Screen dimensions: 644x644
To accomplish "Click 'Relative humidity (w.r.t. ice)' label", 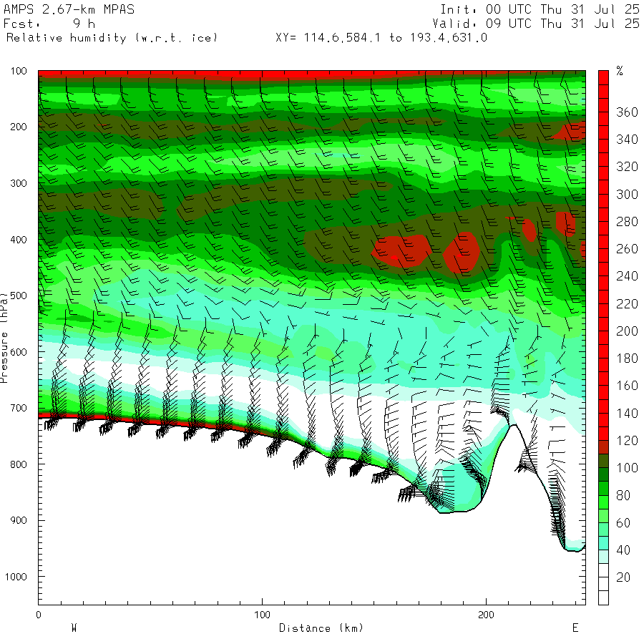I will [x=112, y=38].
